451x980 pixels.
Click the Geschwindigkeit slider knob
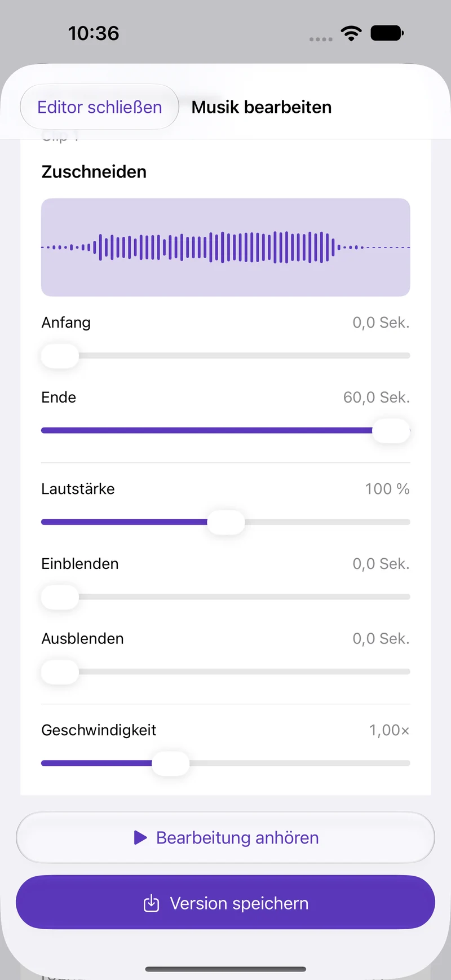coord(171,763)
